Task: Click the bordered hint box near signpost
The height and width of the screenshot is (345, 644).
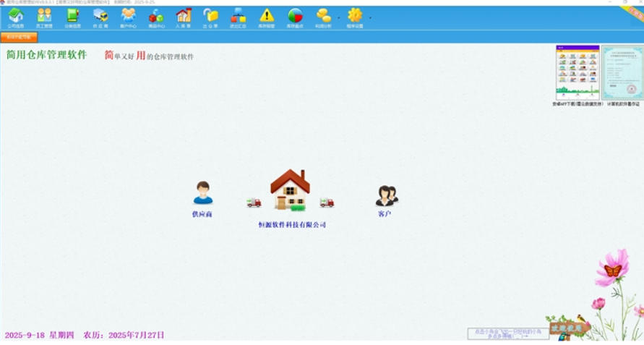Action: pyautogui.click(x=508, y=333)
